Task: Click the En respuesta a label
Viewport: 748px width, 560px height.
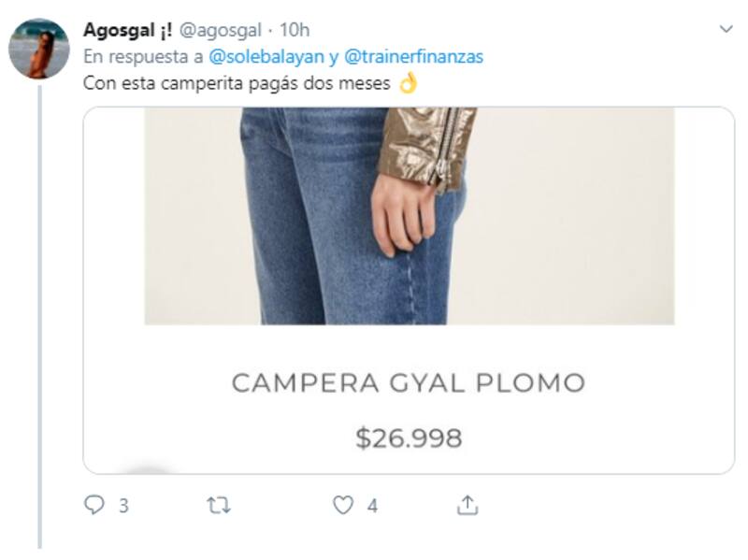Action: coord(143,57)
